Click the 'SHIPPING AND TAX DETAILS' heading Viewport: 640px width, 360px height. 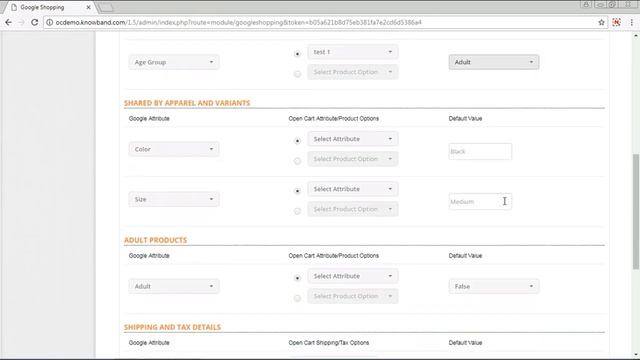point(172,327)
